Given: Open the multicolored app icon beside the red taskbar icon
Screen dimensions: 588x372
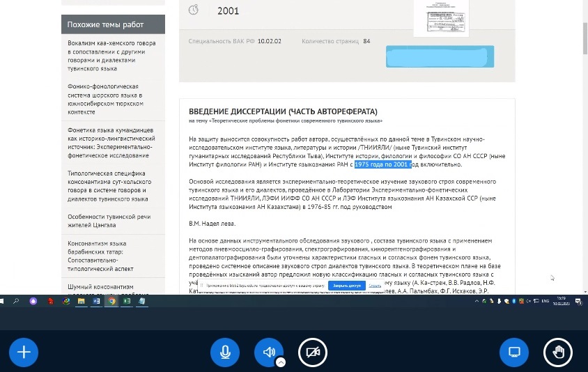Looking at the screenshot, I should [x=66, y=301].
